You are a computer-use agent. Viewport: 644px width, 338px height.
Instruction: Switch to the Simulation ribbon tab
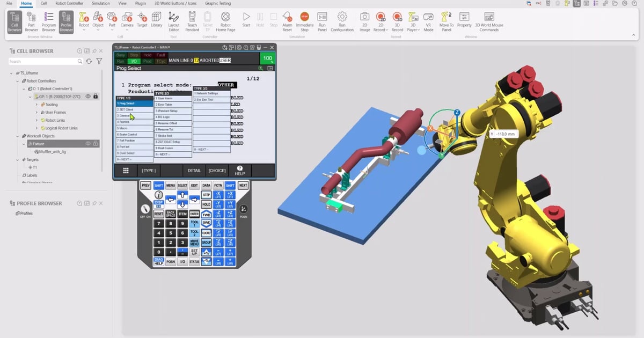pyautogui.click(x=100, y=3)
